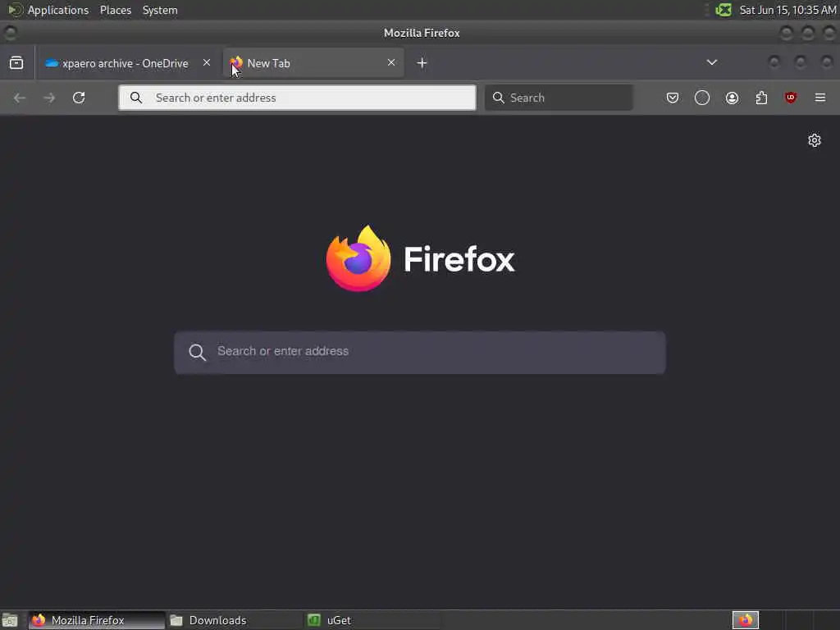Focus the center Search or enter address field
840x630 pixels.
tap(420, 353)
